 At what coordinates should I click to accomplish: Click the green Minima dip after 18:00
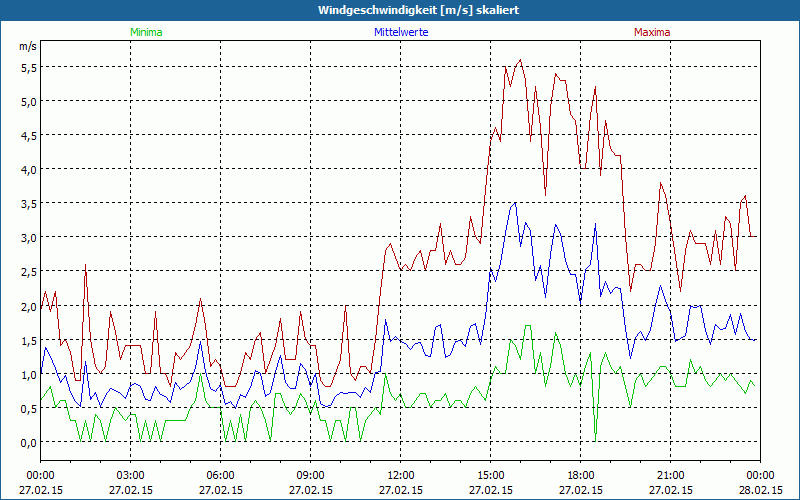pos(595,440)
